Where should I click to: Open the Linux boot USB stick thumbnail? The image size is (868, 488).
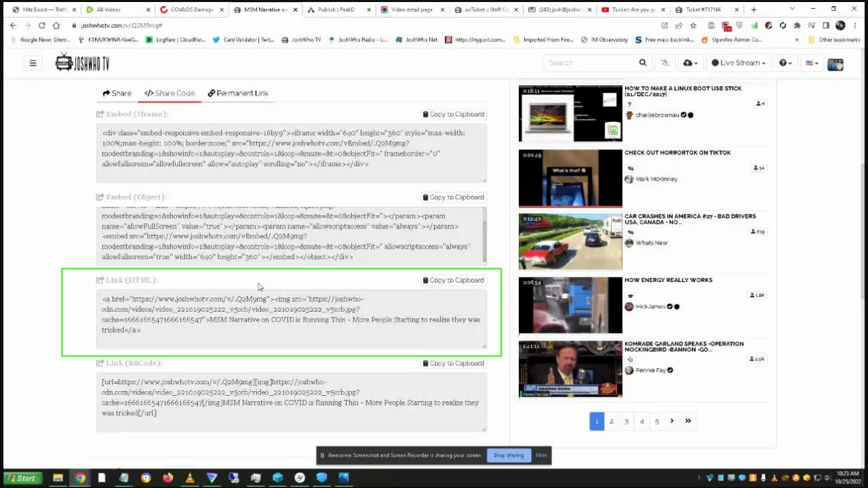pyautogui.click(x=570, y=114)
